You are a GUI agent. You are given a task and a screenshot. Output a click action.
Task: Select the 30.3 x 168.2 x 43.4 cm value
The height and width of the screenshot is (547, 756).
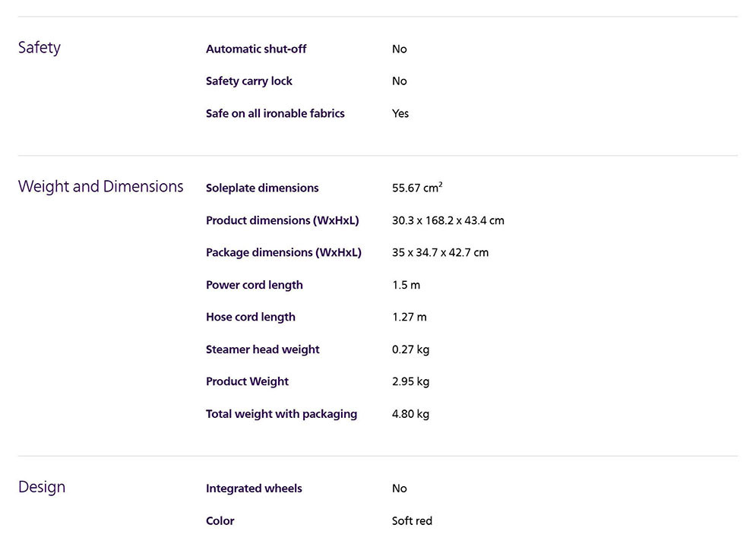pyautogui.click(x=448, y=220)
